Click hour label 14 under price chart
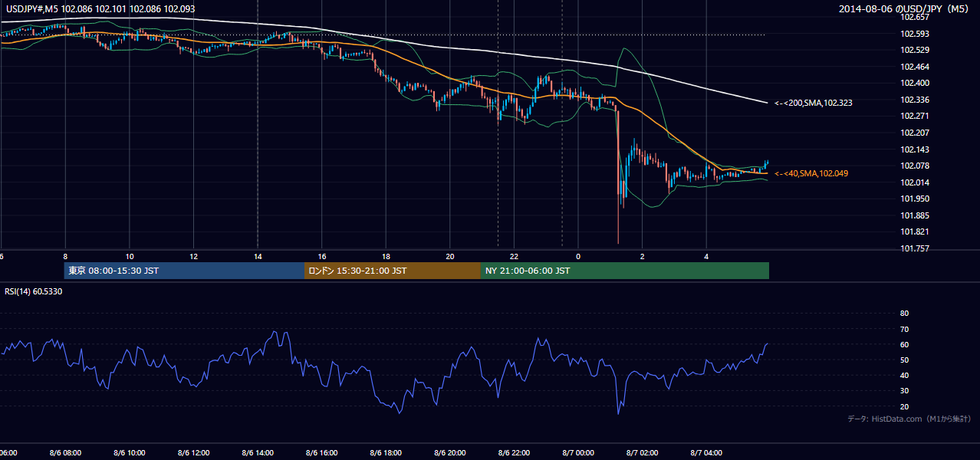 pos(258,256)
